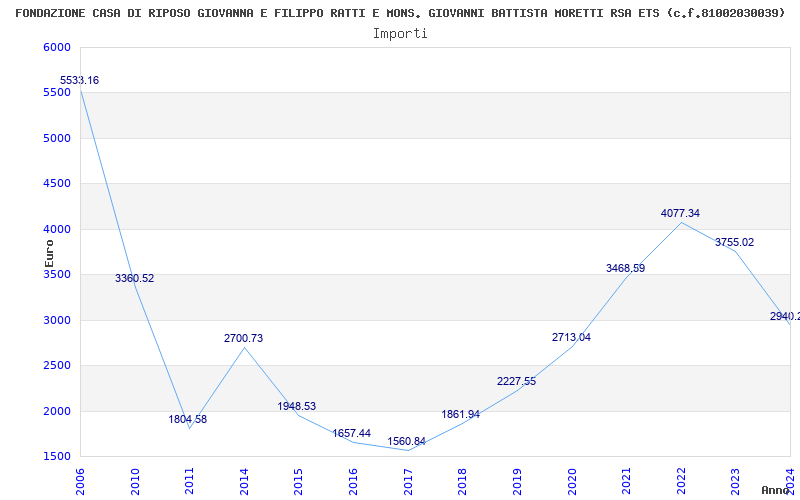This screenshot has width=800, height=500.
Task: Click the Anno x-axis title
Action: pyautogui.click(x=776, y=490)
